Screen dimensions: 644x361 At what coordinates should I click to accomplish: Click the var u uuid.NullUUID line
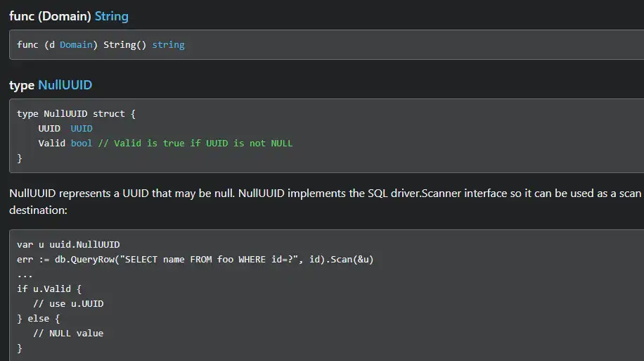[x=68, y=244]
